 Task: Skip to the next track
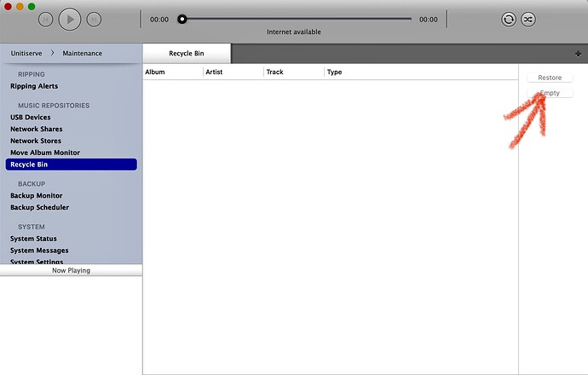tap(95, 19)
